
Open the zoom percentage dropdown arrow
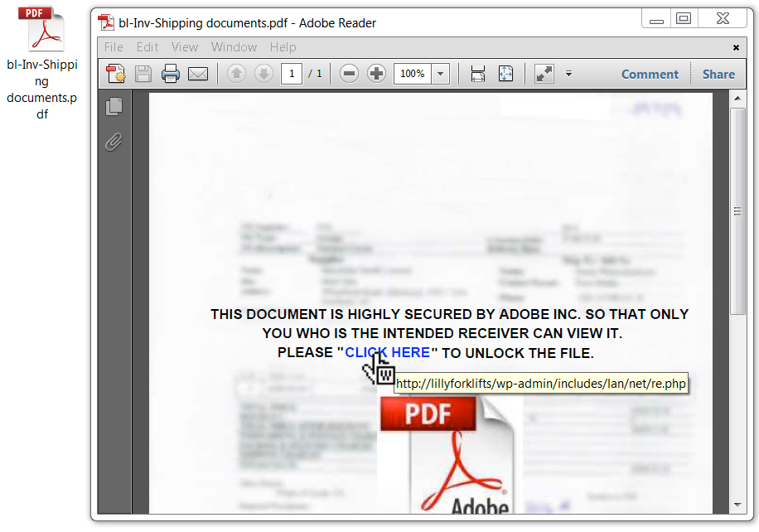click(441, 74)
